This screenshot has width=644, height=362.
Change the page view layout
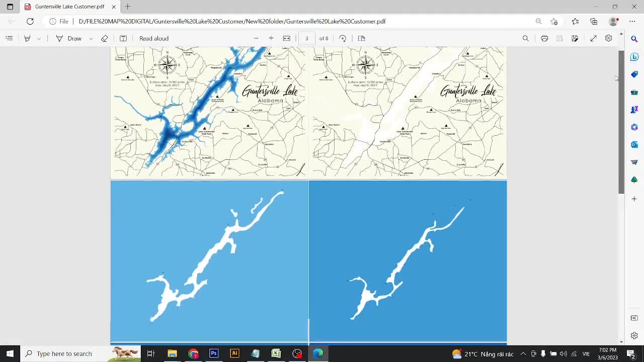point(361,38)
